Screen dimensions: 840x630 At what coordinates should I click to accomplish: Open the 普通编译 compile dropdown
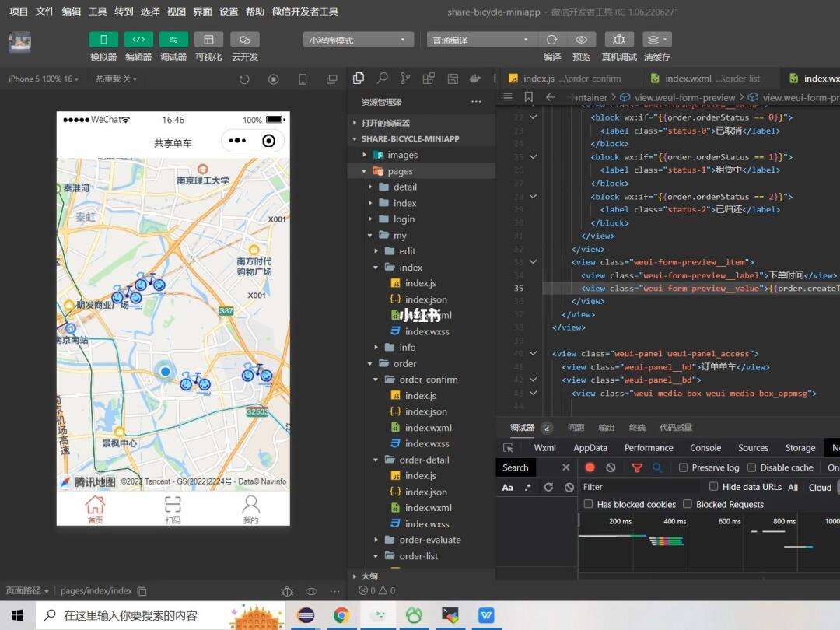481,40
